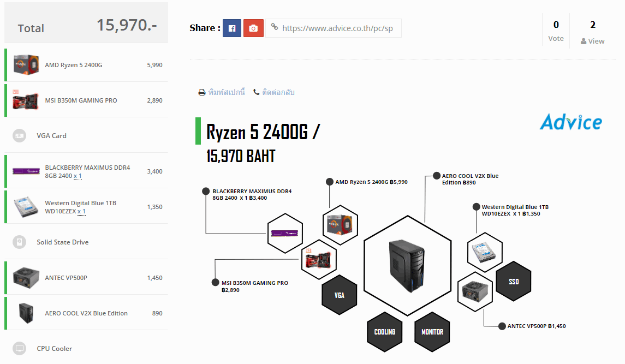Click diagram label AERO COOL V2X Blue Edition
Viewport: 625px width, 364px height.
470,179
